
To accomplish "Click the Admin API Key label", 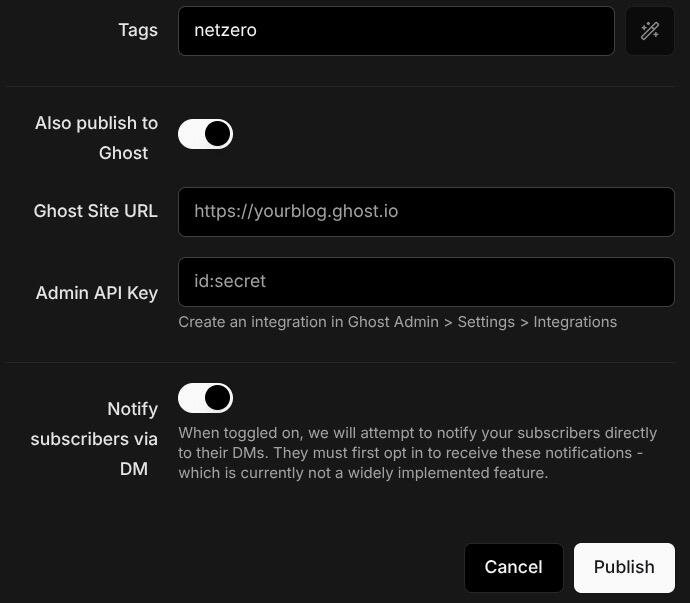I will coord(97,293).
